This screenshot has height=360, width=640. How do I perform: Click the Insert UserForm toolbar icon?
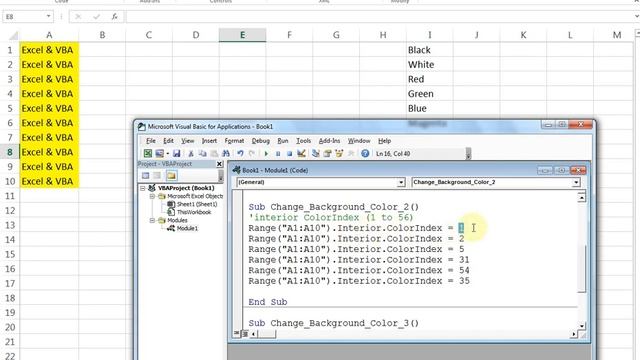pos(159,153)
